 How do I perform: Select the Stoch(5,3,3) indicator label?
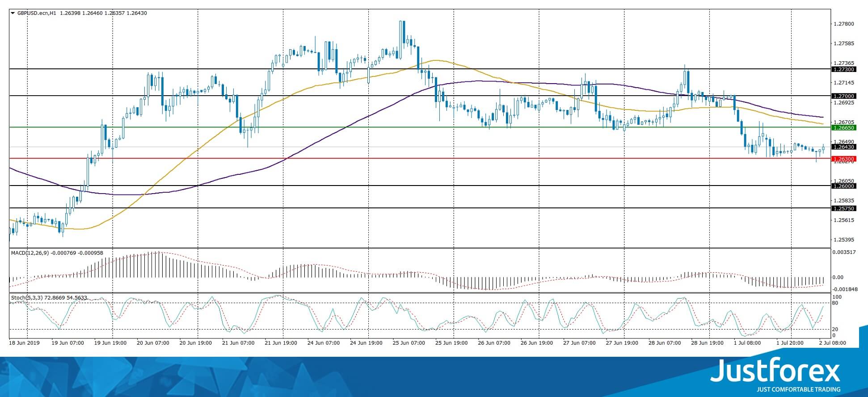(x=27, y=297)
